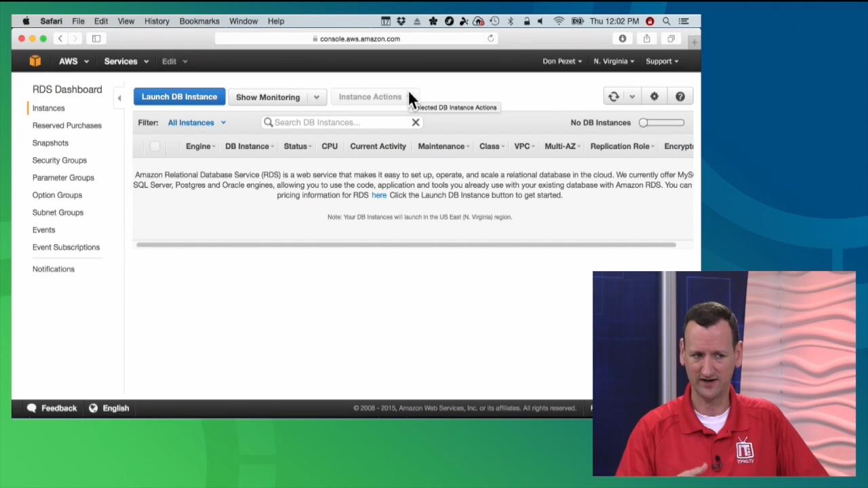
Task: Reload the page in Safari's address bar
Action: click(x=491, y=39)
